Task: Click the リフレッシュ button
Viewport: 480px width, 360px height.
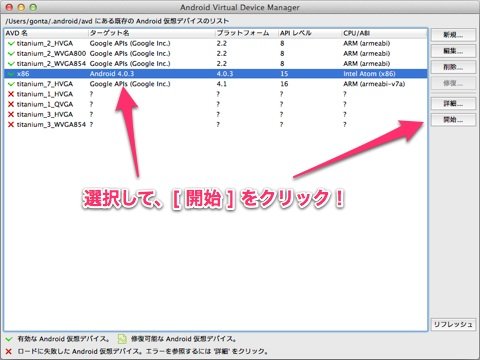Action: [453, 324]
